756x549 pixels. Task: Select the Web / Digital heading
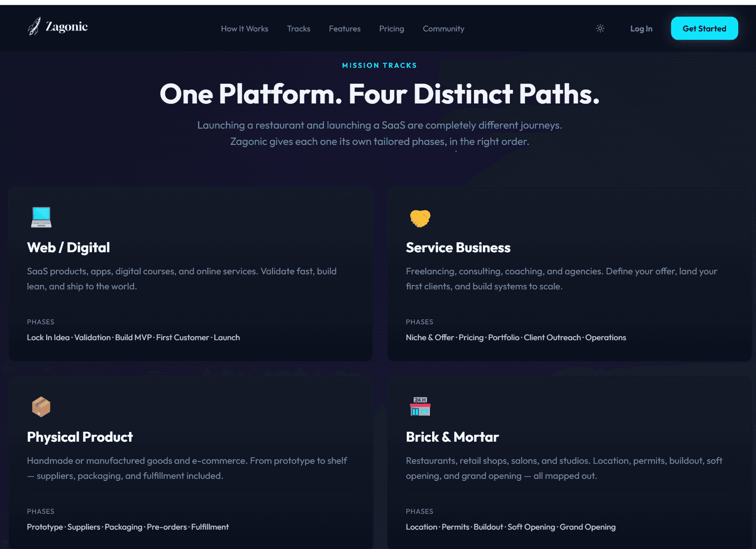(68, 248)
